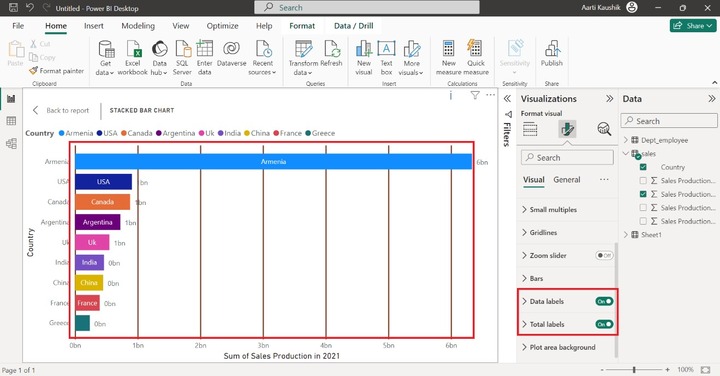Expand the Filters pane
The height and width of the screenshot is (376, 720).
(x=507, y=99)
